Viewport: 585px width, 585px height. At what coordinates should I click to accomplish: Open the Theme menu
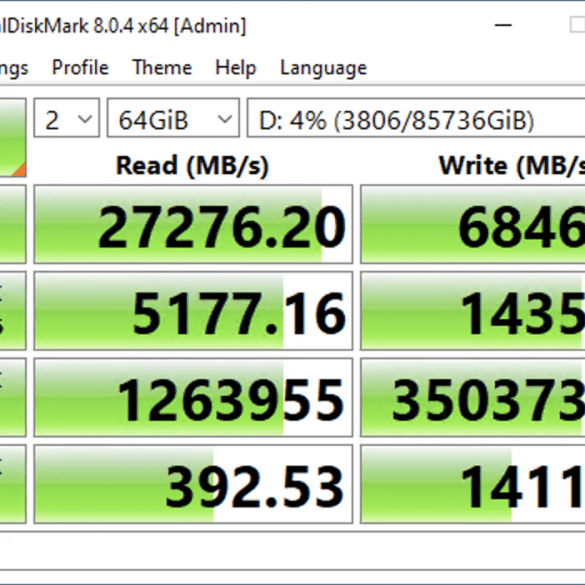162,68
